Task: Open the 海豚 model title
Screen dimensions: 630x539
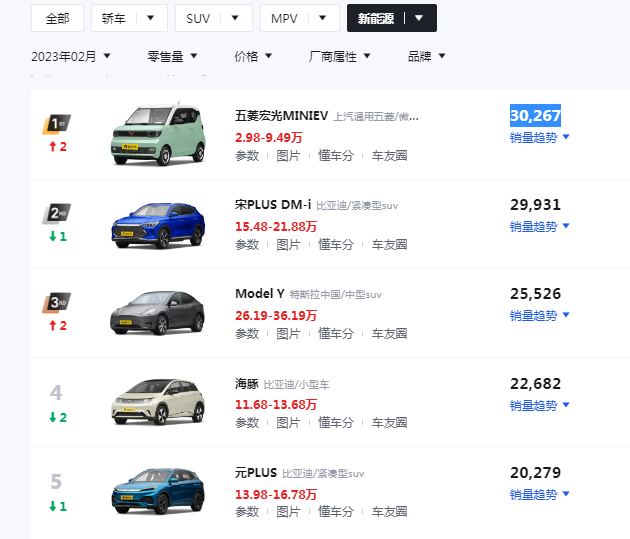Action: tap(247, 384)
